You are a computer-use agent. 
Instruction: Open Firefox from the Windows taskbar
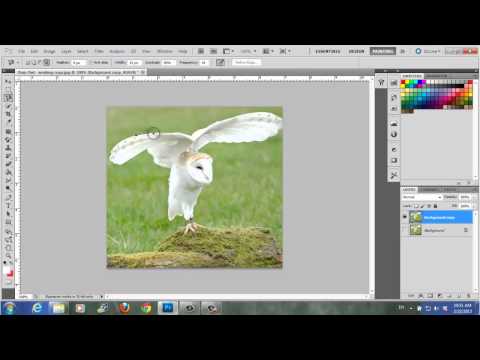point(124,308)
